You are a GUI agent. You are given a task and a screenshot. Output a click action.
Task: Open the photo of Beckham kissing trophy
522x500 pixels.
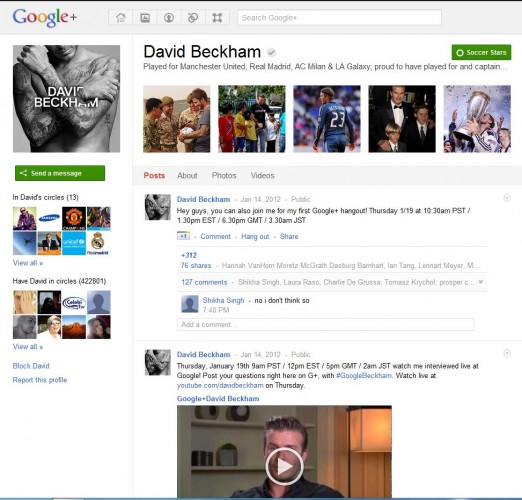[477, 119]
